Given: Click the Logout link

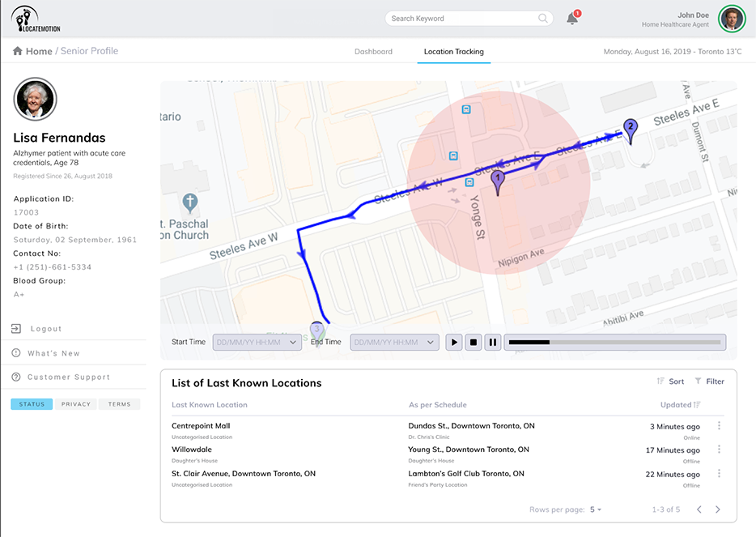Looking at the screenshot, I should coord(46,329).
